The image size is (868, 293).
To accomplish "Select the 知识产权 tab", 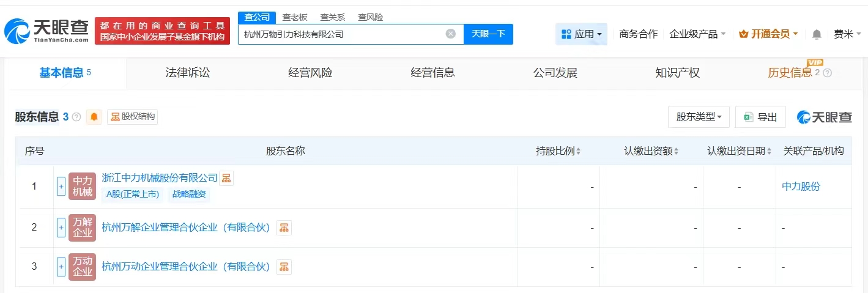I will point(677,73).
